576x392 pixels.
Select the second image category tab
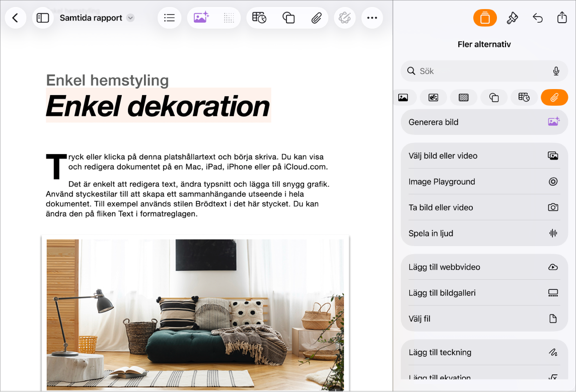click(x=434, y=98)
